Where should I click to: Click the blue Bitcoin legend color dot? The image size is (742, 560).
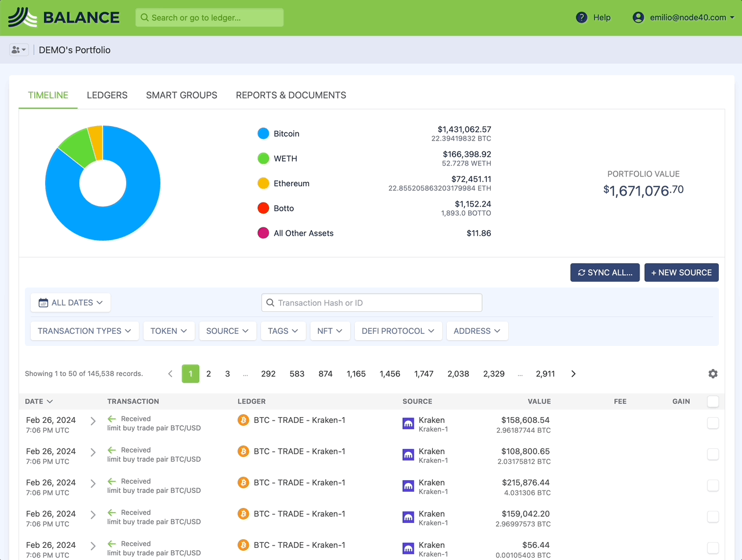point(263,134)
